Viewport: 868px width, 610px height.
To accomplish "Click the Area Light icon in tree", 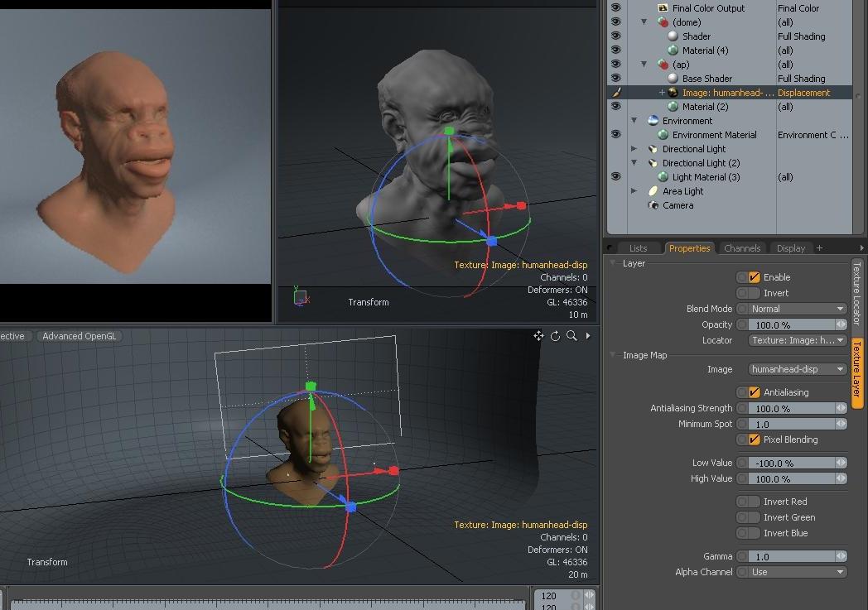I will [653, 191].
